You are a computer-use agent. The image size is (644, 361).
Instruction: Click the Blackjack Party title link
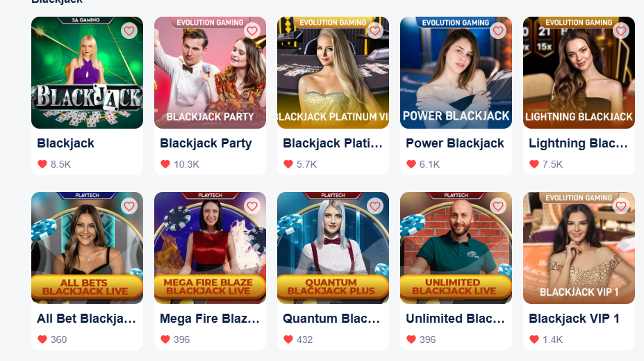(x=206, y=143)
